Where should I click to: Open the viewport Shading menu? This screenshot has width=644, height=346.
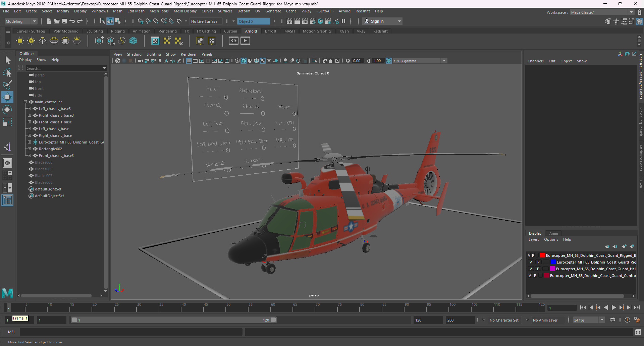tap(134, 54)
